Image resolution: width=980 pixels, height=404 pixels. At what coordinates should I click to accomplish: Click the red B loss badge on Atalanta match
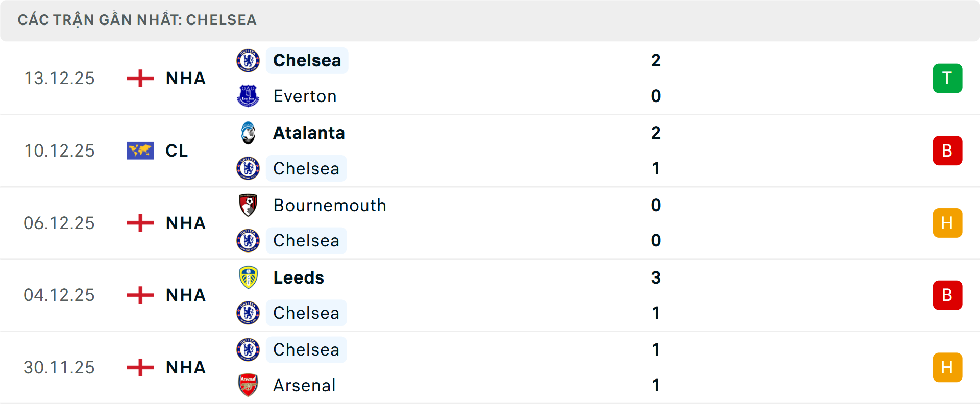947,150
